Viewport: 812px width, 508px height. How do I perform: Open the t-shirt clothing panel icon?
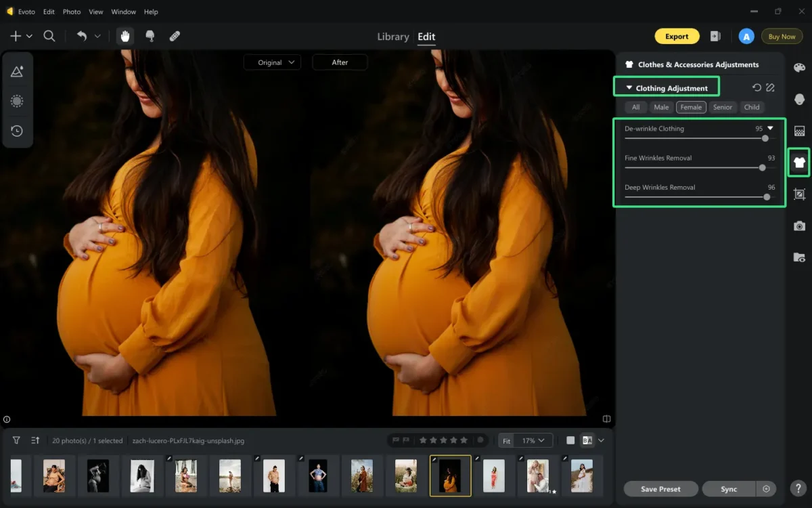(799, 163)
